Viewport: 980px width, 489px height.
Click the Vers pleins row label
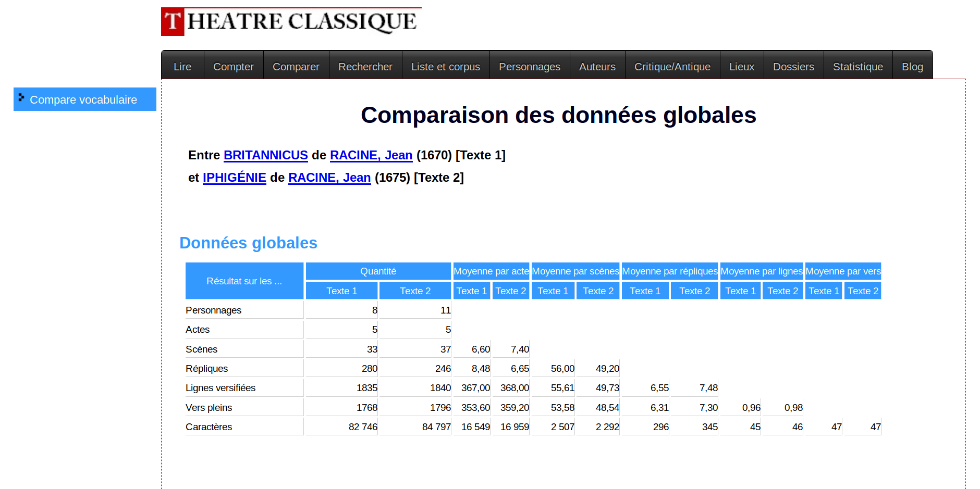point(209,407)
